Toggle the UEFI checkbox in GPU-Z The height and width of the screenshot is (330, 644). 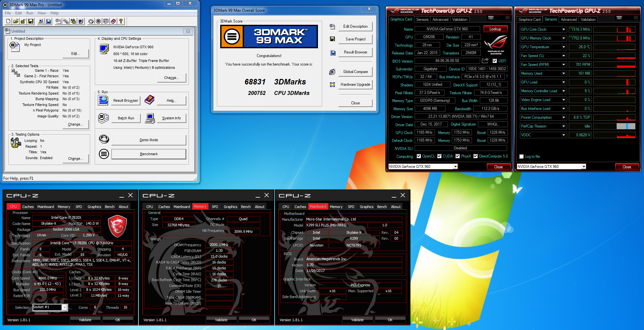pos(495,61)
